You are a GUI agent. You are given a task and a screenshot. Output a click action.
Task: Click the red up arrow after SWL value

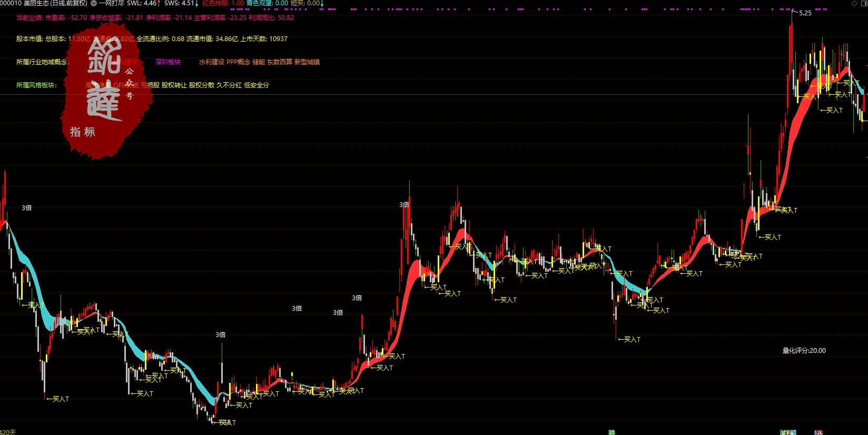pyautogui.click(x=159, y=3)
